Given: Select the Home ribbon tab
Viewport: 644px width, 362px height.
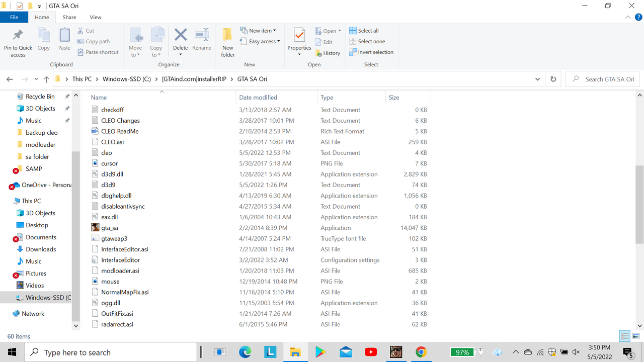Looking at the screenshot, I should [x=42, y=17].
